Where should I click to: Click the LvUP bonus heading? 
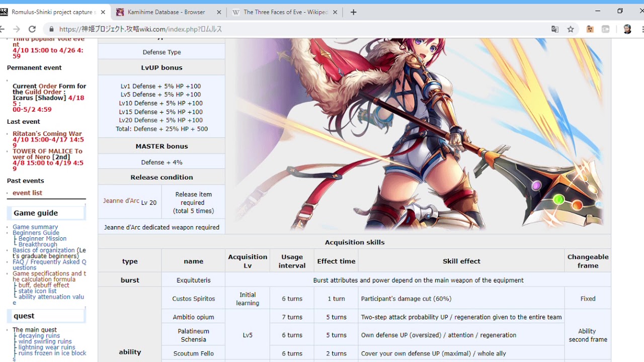(x=162, y=68)
